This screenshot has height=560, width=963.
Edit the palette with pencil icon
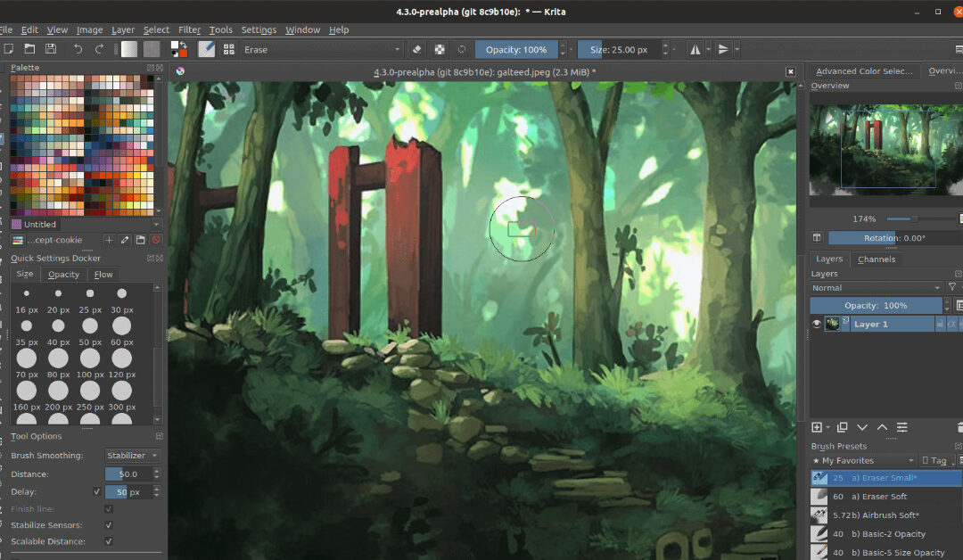tap(125, 240)
